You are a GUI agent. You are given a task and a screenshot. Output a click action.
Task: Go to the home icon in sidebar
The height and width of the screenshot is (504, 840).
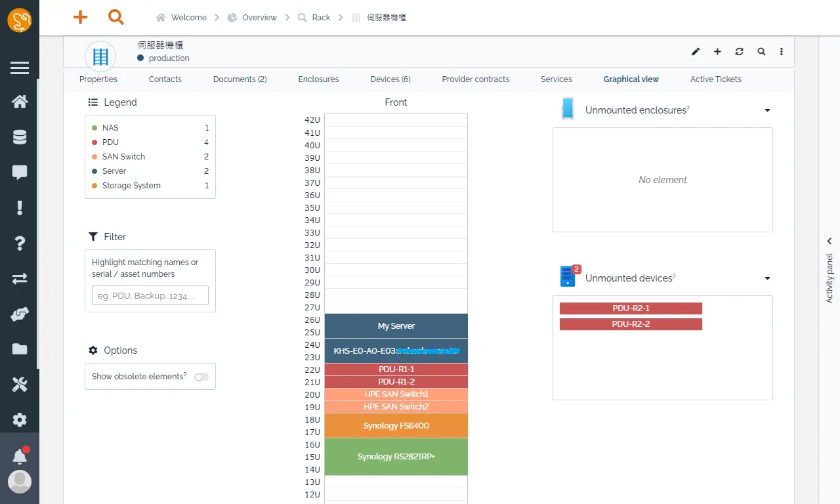point(20,102)
